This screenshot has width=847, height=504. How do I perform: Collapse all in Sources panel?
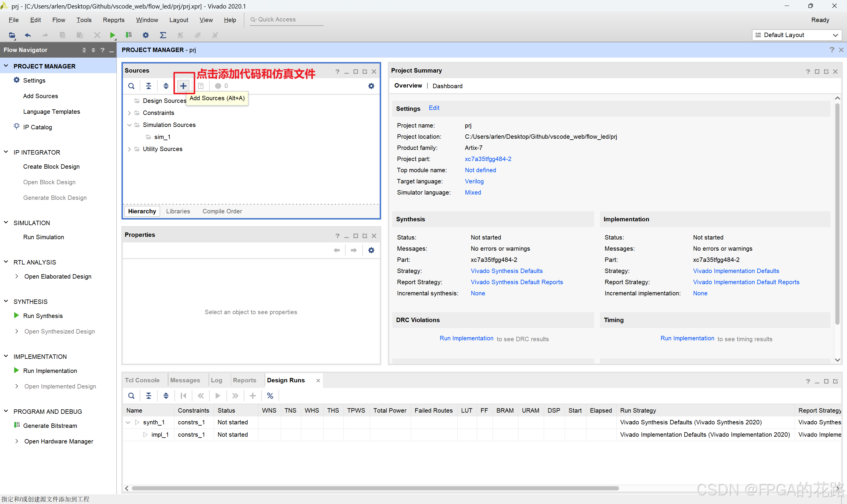tap(149, 86)
